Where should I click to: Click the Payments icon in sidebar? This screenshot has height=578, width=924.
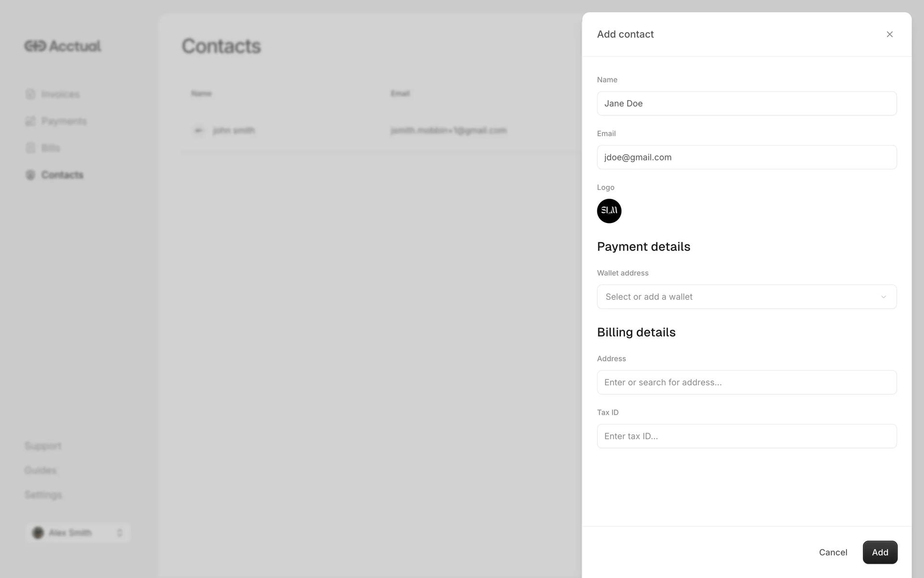[30, 121]
